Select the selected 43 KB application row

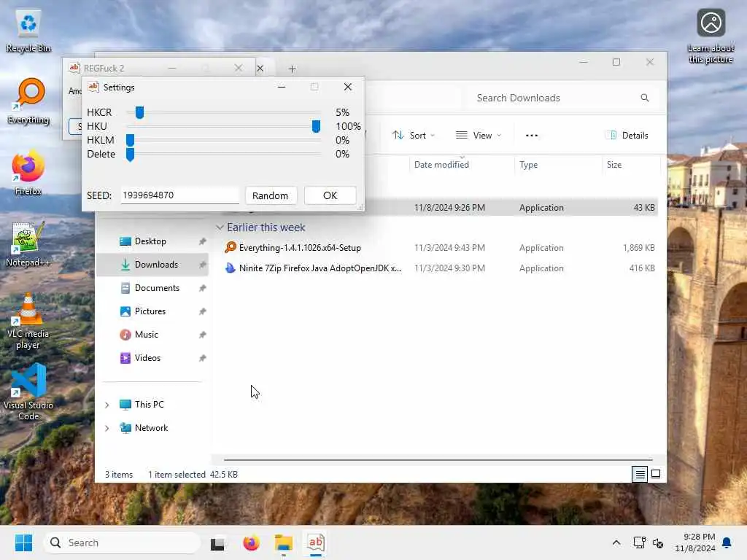(x=511, y=208)
